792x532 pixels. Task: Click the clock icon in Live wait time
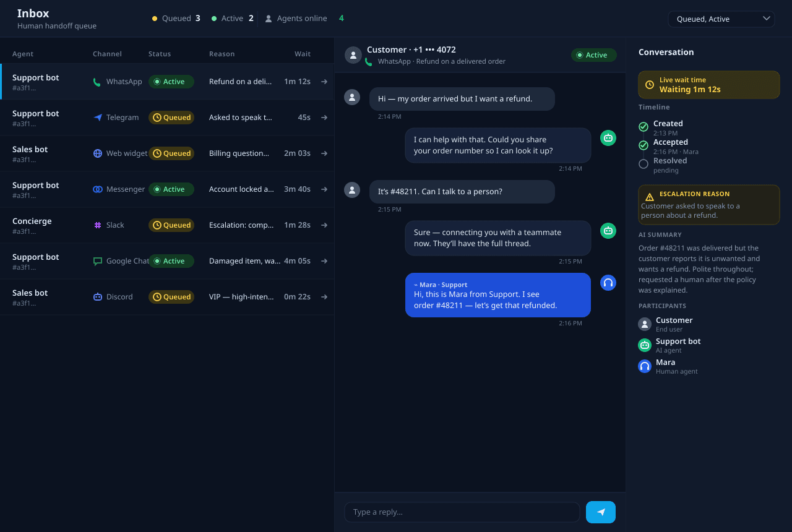point(650,85)
